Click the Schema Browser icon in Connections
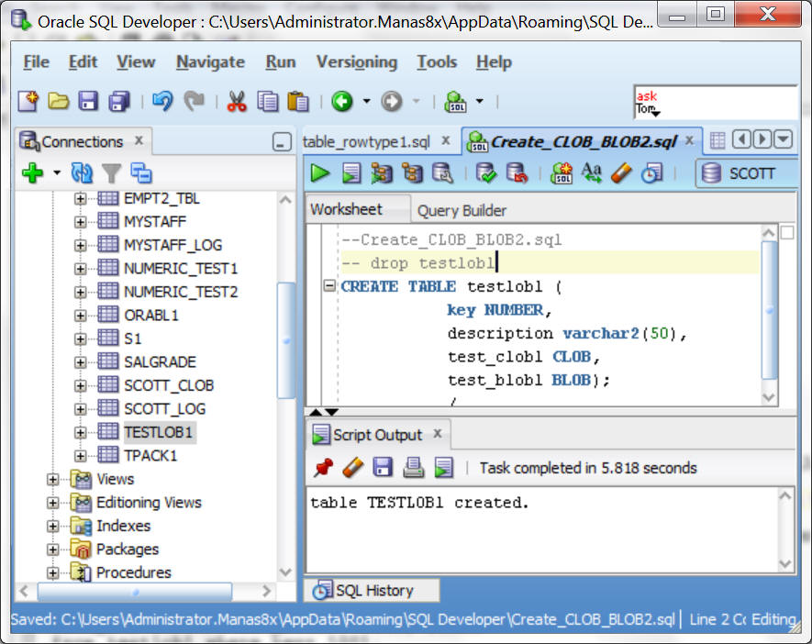This screenshot has width=812, height=644. pos(141,172)
